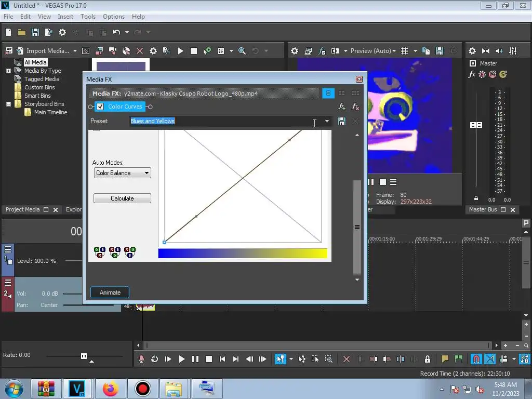Toggle snapping magnet icon
The height and width of the screenshot is (399, 532).
pyautogui.click(x=476, y=359)
